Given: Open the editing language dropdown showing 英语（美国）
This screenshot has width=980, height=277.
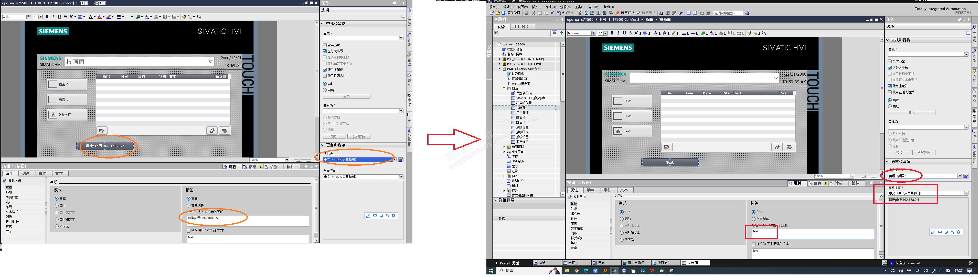Looking at the screenshot, I should (960, 176).
